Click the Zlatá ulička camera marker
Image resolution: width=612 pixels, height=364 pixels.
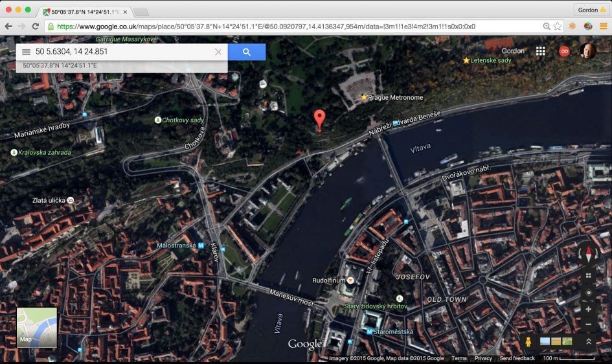[x=70, y=200]
